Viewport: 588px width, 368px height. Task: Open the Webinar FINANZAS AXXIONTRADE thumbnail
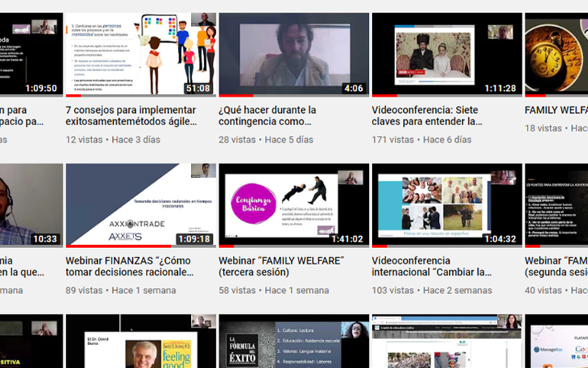click(x=141, y=205)
